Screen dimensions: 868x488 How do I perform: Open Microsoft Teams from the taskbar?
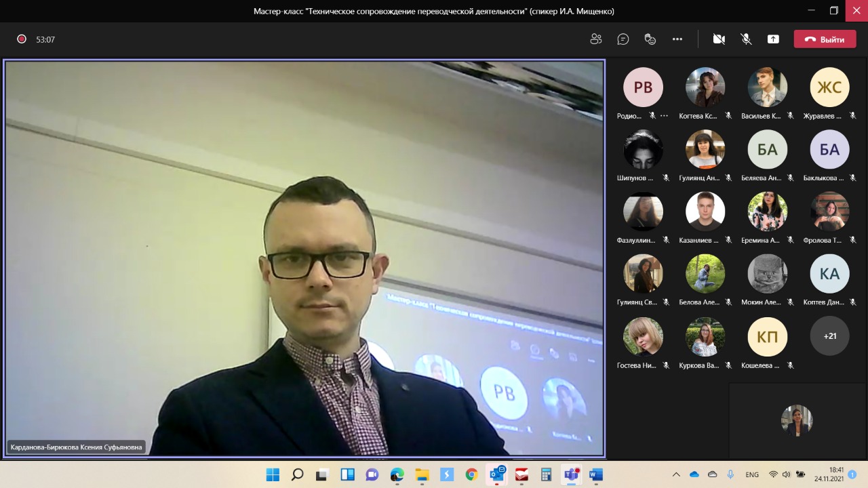coord(571,474)
